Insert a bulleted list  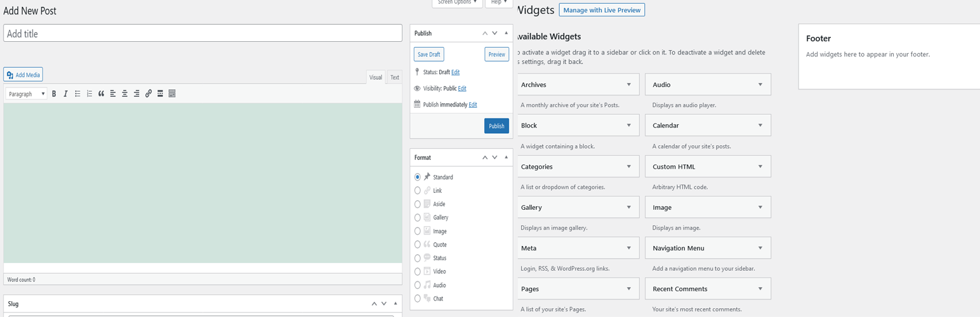click(x=77, y=94)
